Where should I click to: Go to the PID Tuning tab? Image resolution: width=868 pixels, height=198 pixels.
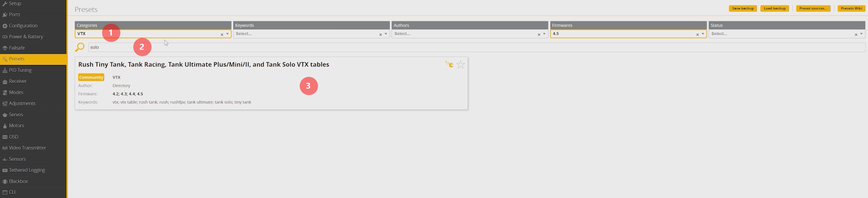(20, 70)
